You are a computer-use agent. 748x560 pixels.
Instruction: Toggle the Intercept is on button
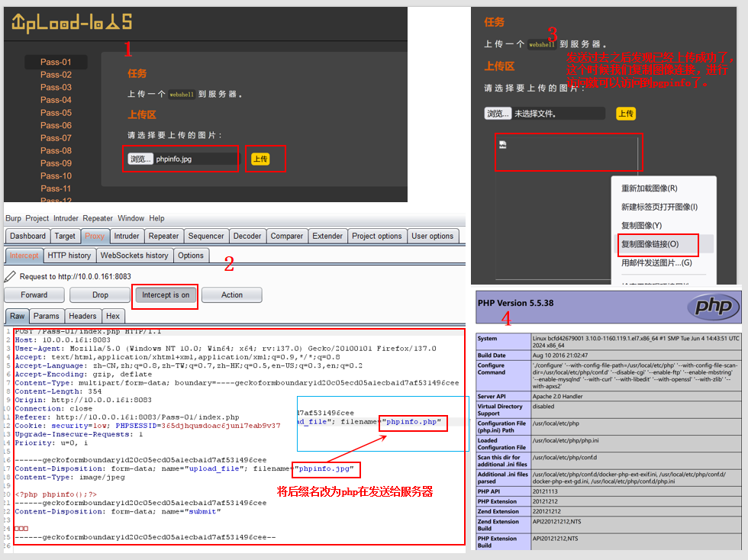click(x=166, y=294)
